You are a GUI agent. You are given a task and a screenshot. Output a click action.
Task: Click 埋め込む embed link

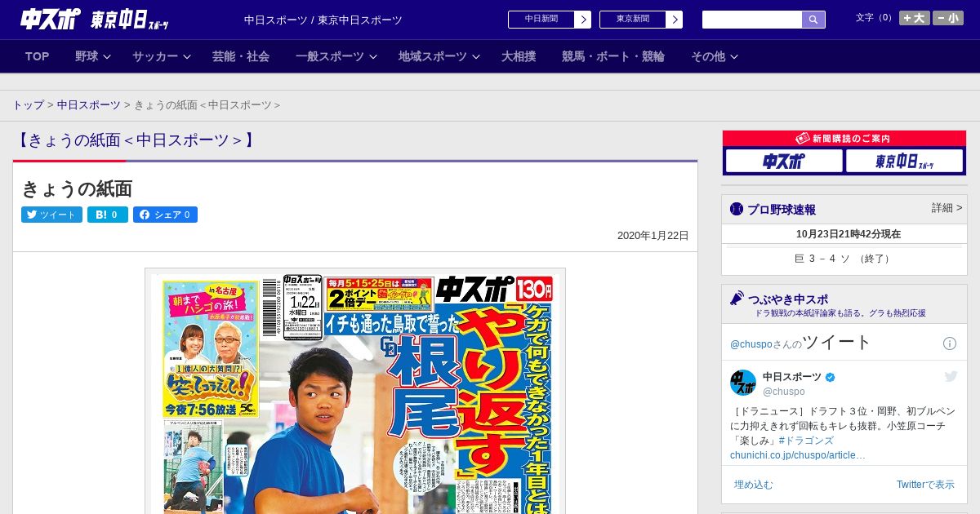coord(753,485)
